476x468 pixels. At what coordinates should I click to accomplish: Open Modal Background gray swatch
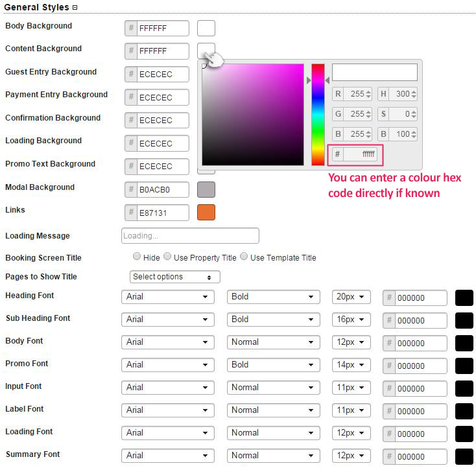coord(206,190)
